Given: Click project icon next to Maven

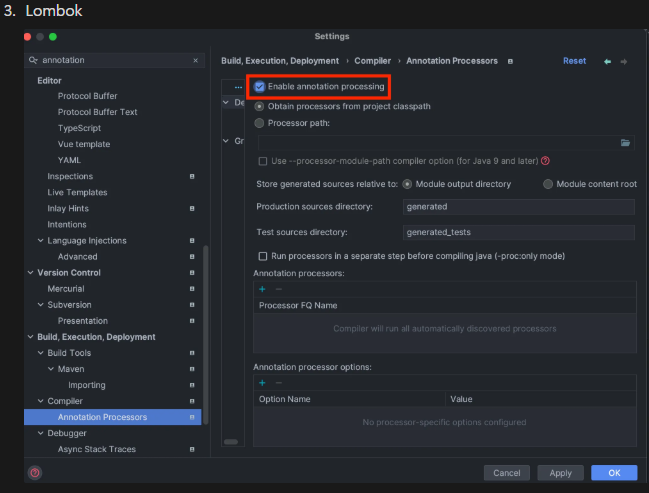Looking at the screenshot, I should click(192, 369).
